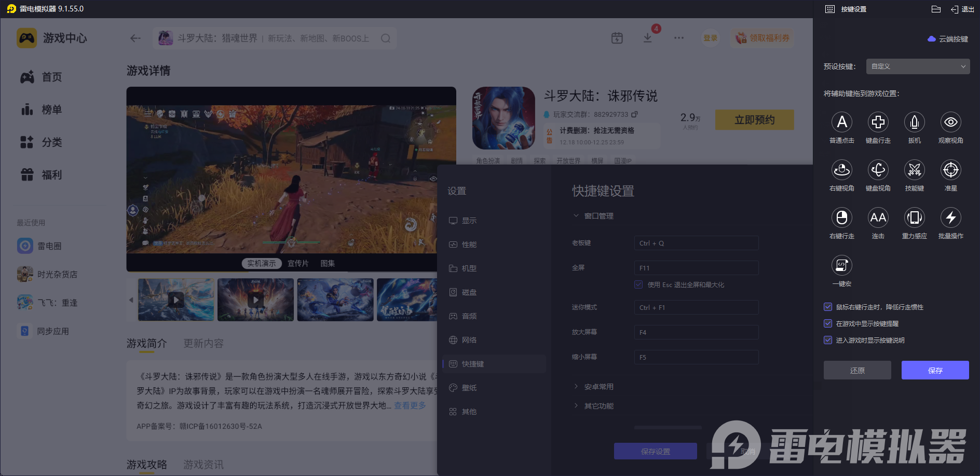Click the 登录 login button

click(x=711, y=38)
